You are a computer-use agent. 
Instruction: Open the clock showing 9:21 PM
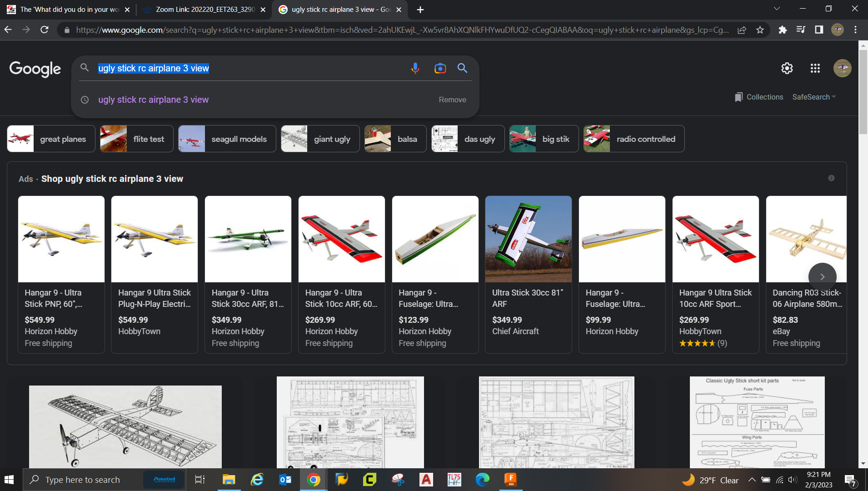click(818, 480)
